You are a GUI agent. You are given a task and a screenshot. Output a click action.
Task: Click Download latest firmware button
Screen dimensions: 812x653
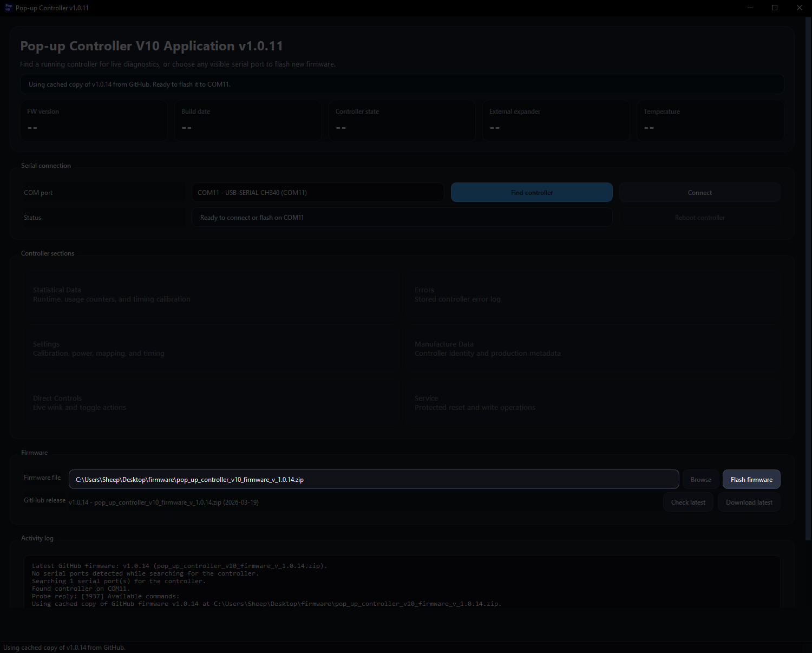(749, 502)
